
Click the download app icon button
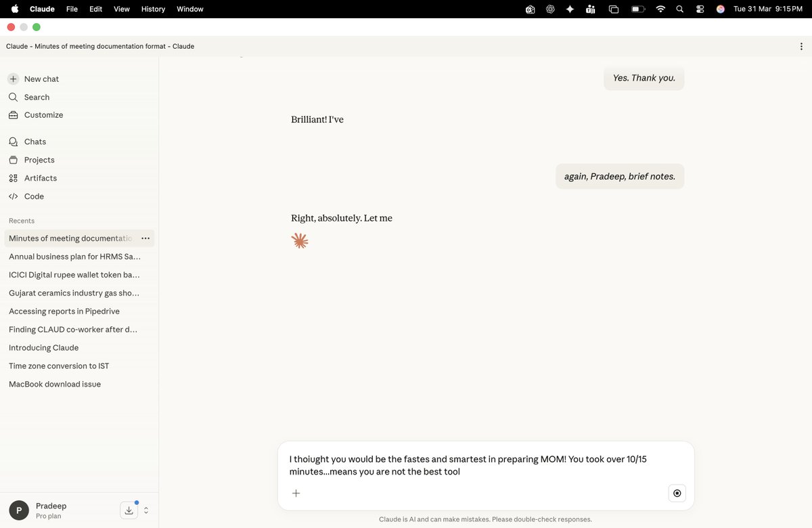click(129, 511)
